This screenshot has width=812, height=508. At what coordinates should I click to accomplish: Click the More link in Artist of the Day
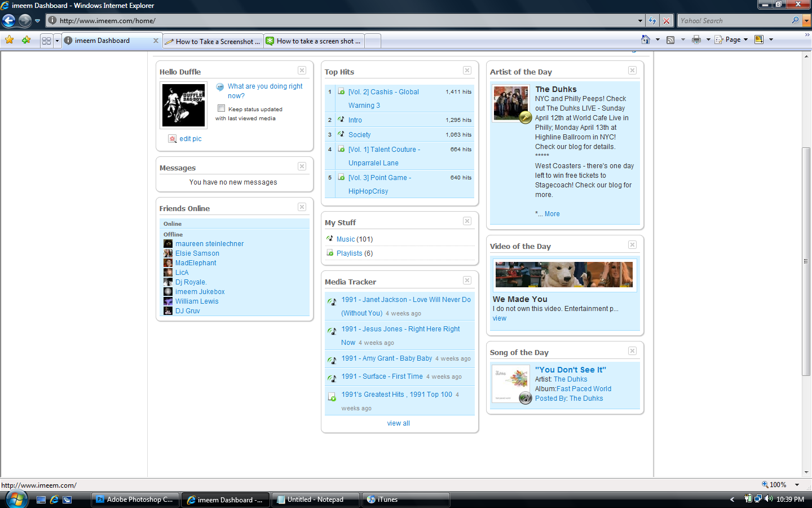tap(552, 214)
